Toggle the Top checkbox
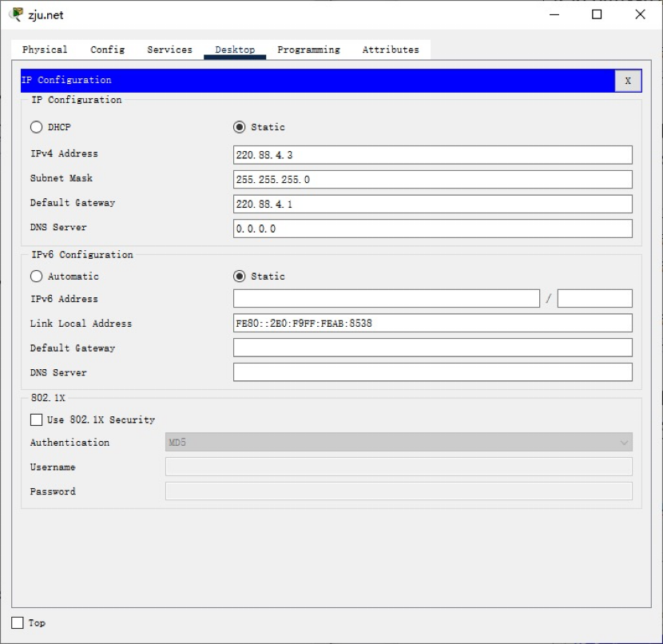This screenshot has width=663, height=644. 18,622
